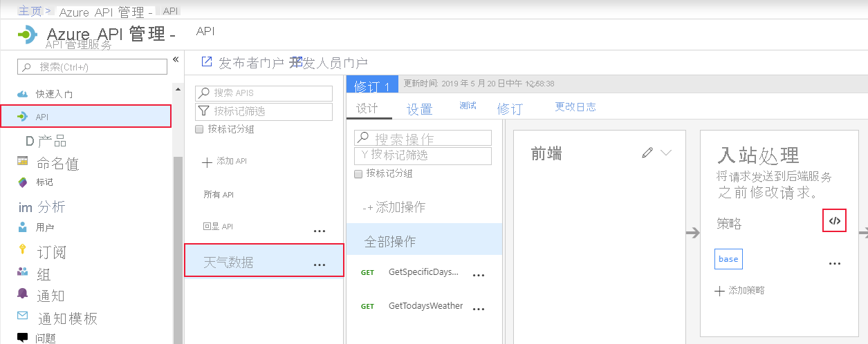Switch to the 测试 tab
This screenshot has height=344, width=868.
pos(468,106)
